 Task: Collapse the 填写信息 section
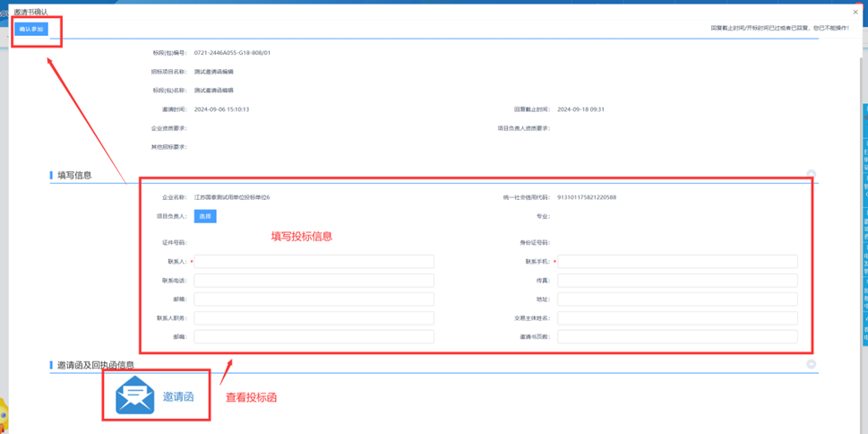811,175
